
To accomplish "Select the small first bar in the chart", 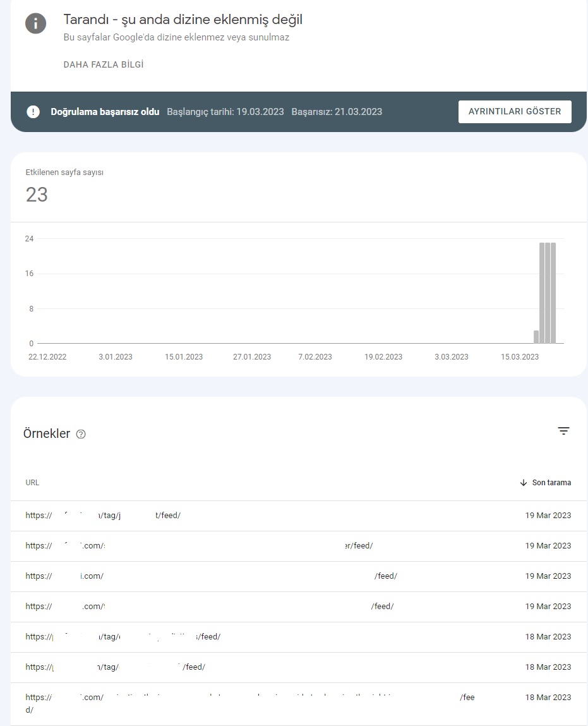I will [x=536, y=337].
